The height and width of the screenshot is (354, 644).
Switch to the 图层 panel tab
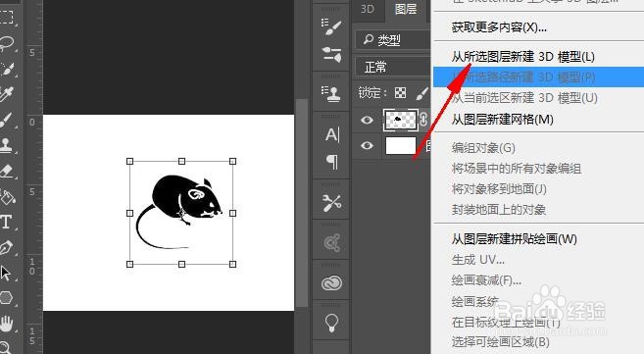click(x=406, y=9)
